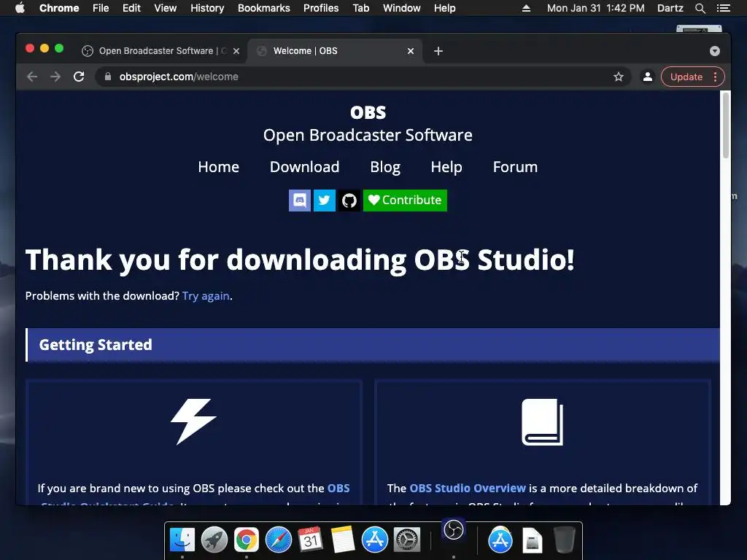Click the padlock site info icon

[x=108, y=77]
